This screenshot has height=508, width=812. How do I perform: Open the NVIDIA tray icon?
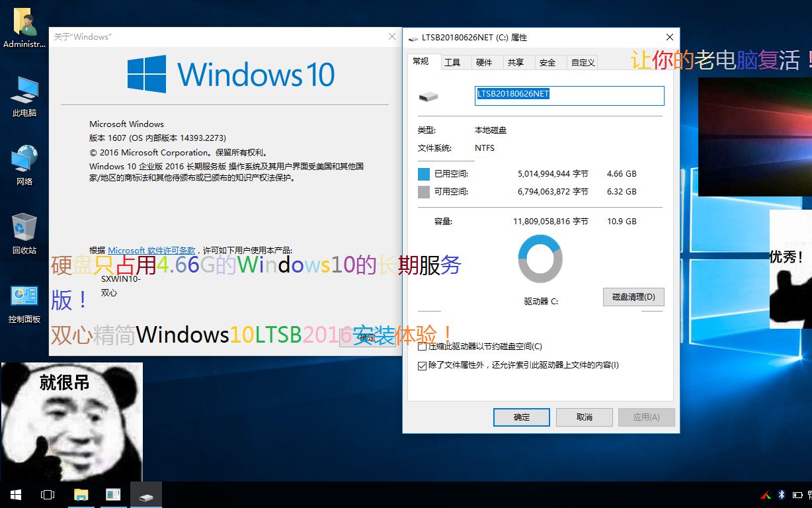[765, 493]
